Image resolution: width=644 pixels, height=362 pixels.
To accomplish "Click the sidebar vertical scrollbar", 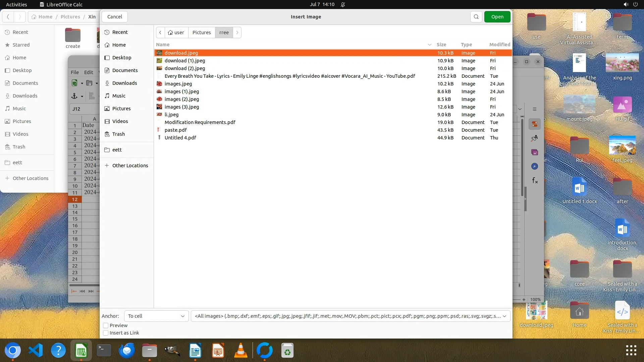I will click(x=522, y=158).
